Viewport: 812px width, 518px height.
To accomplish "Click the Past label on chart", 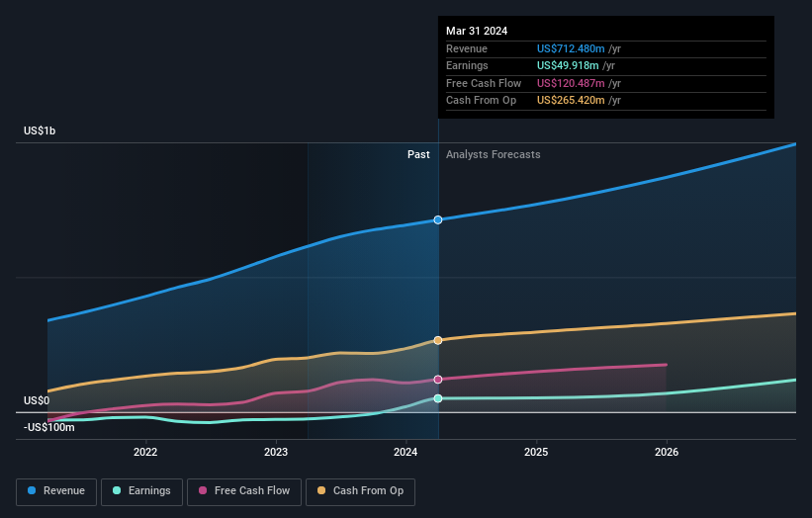I will coord(418,155).
